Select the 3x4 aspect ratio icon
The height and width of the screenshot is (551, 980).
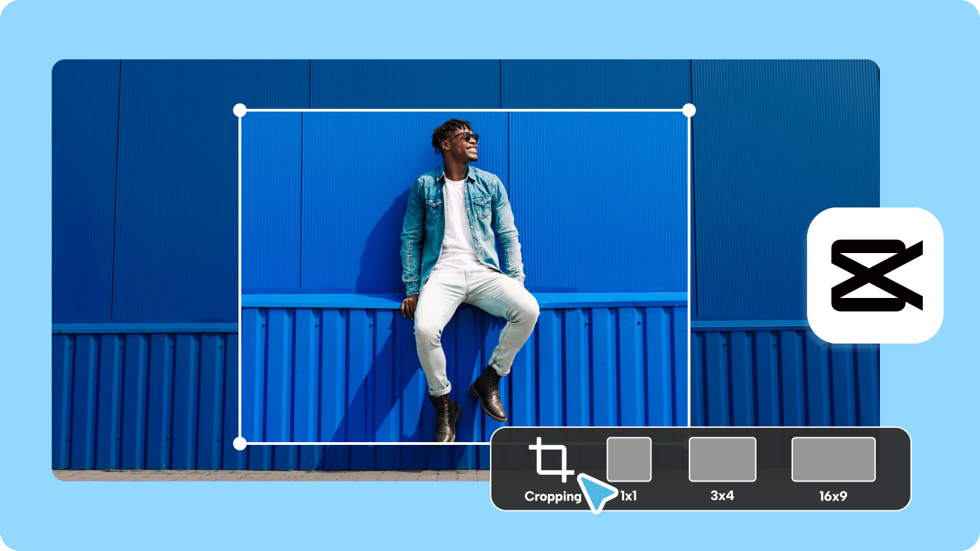(x=724, y=460)
